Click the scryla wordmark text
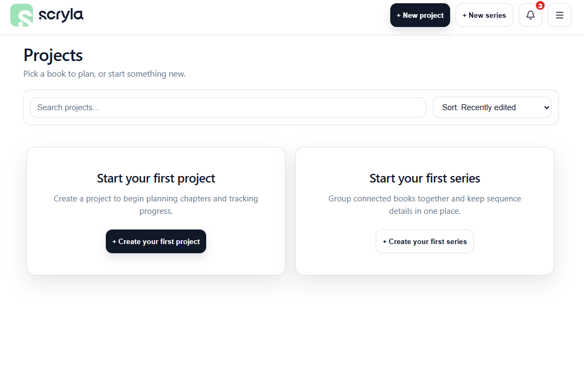 click(61, 15)
